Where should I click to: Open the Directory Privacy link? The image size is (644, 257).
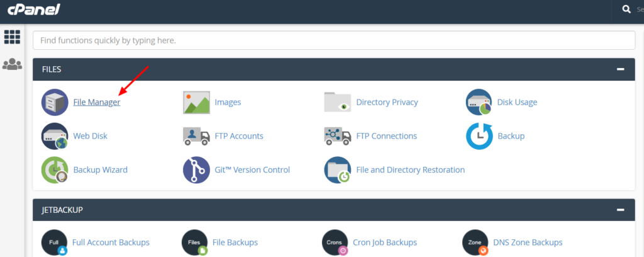(387, 102)
